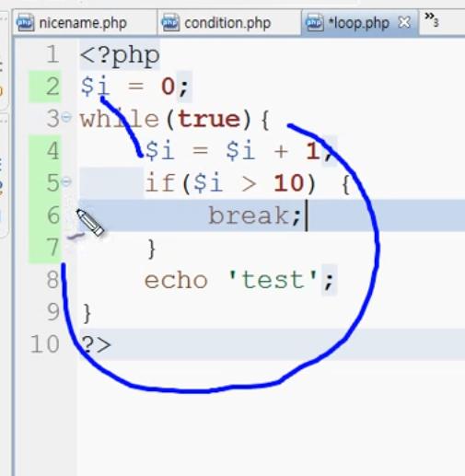Image resolution: width=465 pixels, height=476 pixels.
Task: Click the '<?php' opening tag on line 1
Action: pos(120,56)
